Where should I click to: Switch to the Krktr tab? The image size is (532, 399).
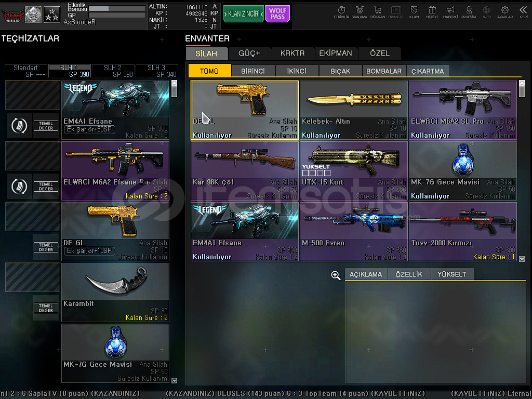click(x=292, y=54)
